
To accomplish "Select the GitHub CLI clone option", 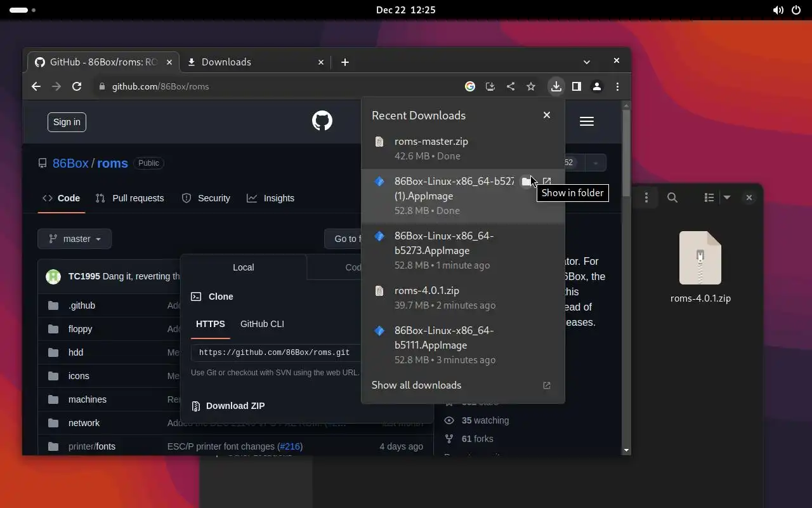I will point(262,324).
